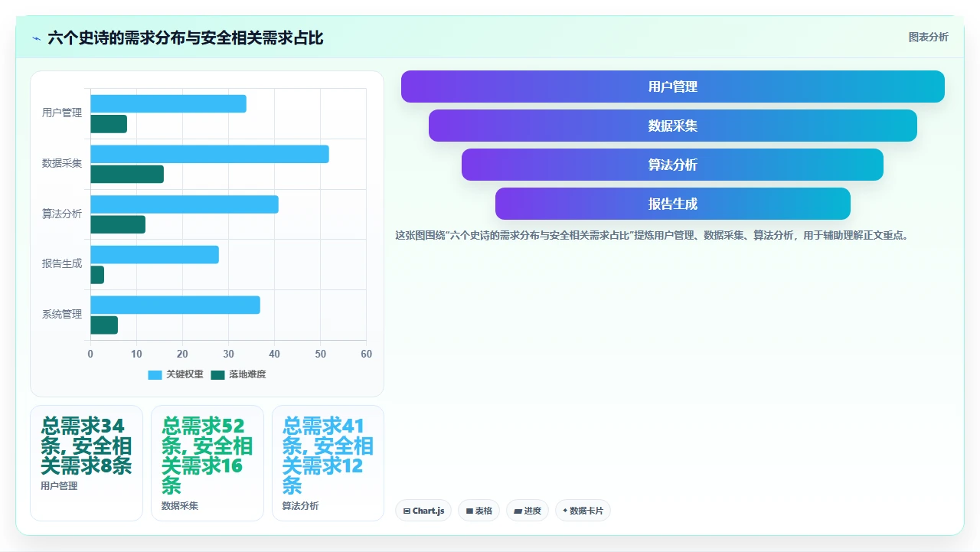Click the 报告生成 y-axis label
The image size is (980, 552).
62,264
